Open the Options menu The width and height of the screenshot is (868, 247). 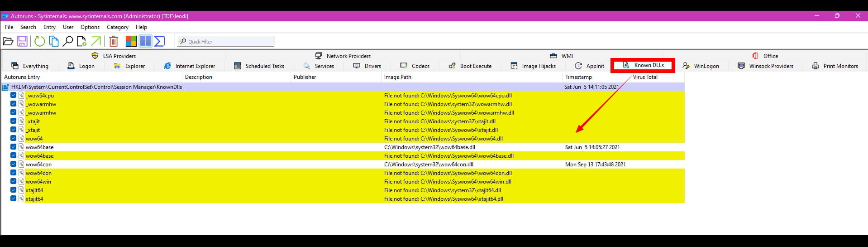point(90,27)
